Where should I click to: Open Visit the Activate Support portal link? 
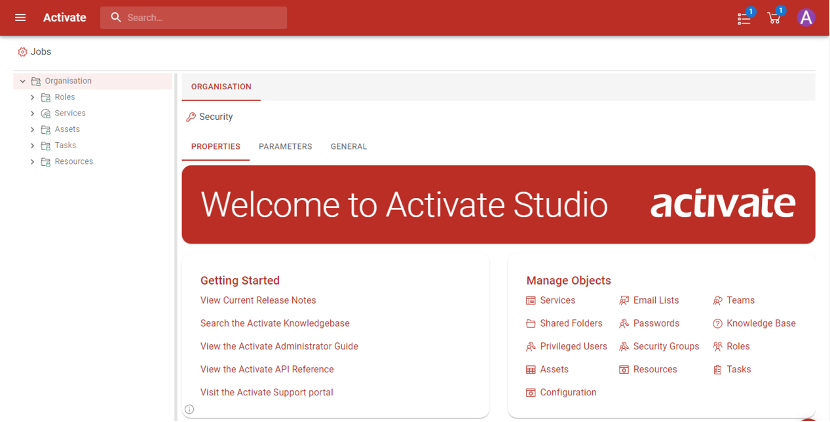click(267, 392)
